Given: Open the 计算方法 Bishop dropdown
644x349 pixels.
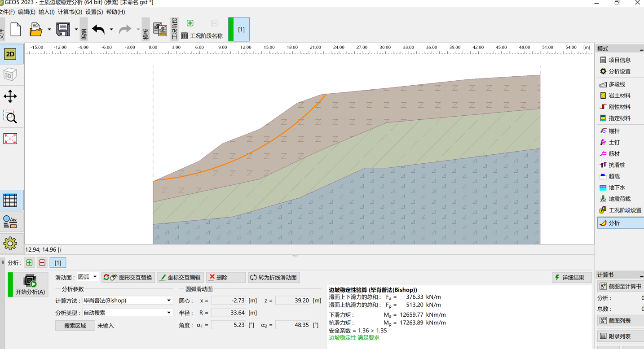Looking at the screenshot, I should (127, 301).
